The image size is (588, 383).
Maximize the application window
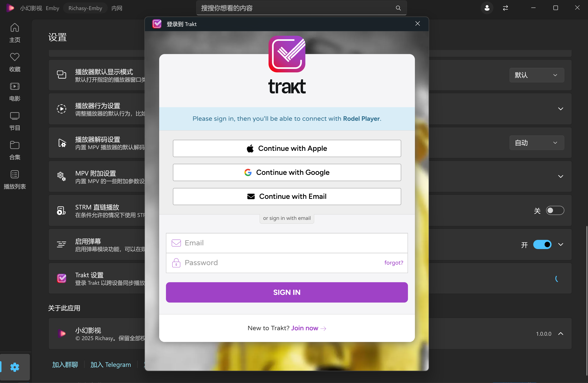click(555, 8)
